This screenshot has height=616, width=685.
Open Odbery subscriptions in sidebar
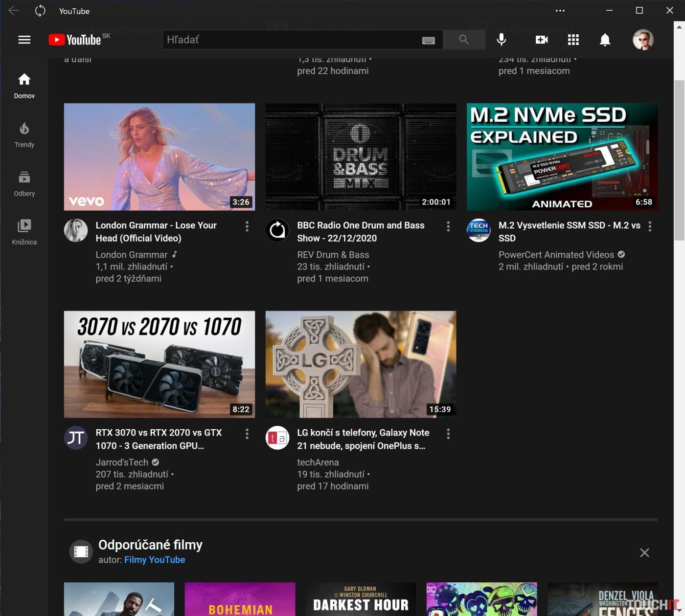(x=24, y=183)
